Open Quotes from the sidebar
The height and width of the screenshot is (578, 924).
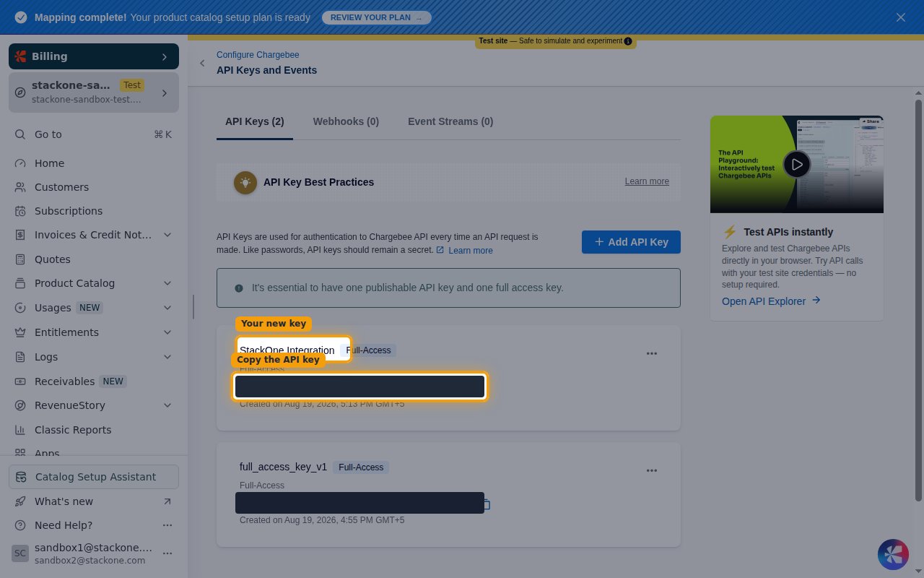tap(53, 259)
